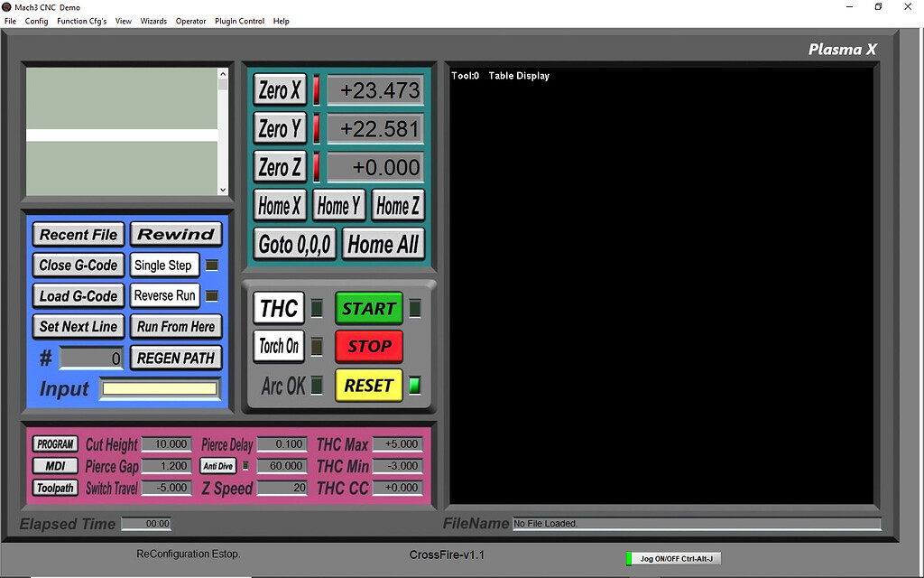Click G-code list scroll down arrow
This screenshot has width=924, height=578.
click(223, 190)
